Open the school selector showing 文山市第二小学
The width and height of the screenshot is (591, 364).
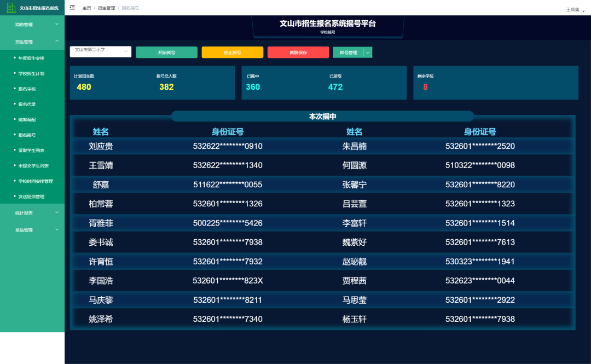(x=100, y=51)
